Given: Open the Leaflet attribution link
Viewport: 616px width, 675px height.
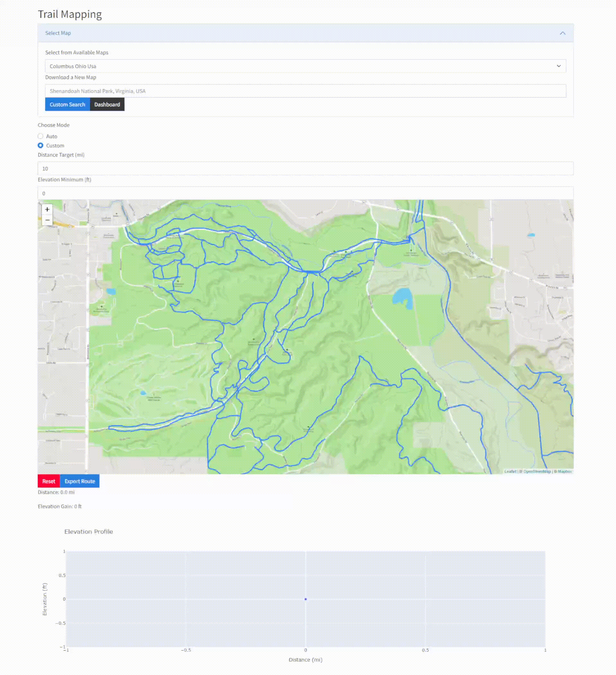Looking at the screenshot, I should (510, 471).
